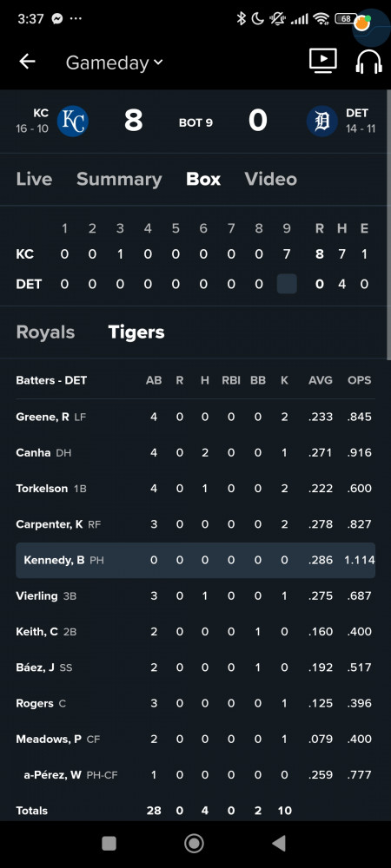Expand the Gameday dropdown
Screen dimensions: 391x868
pos(114,62)
